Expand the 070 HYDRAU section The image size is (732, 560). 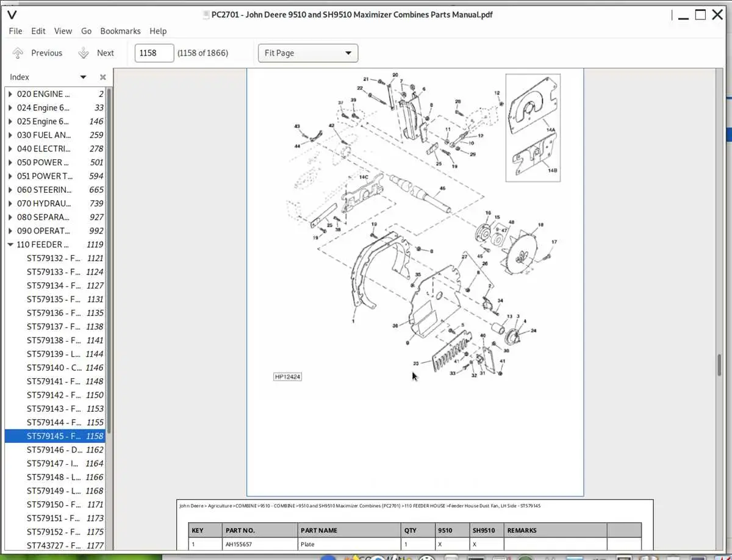pyautogui.click(x=10, y=204)
